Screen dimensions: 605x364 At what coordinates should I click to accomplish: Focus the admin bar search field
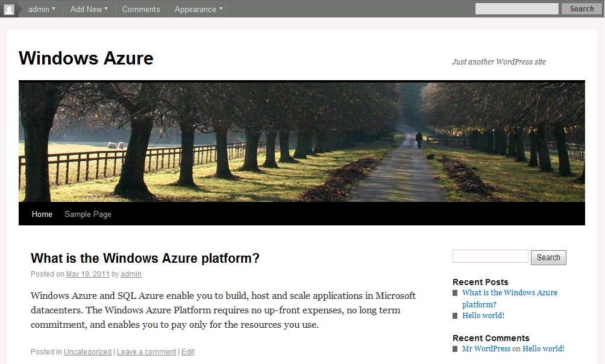click(516, 9)
